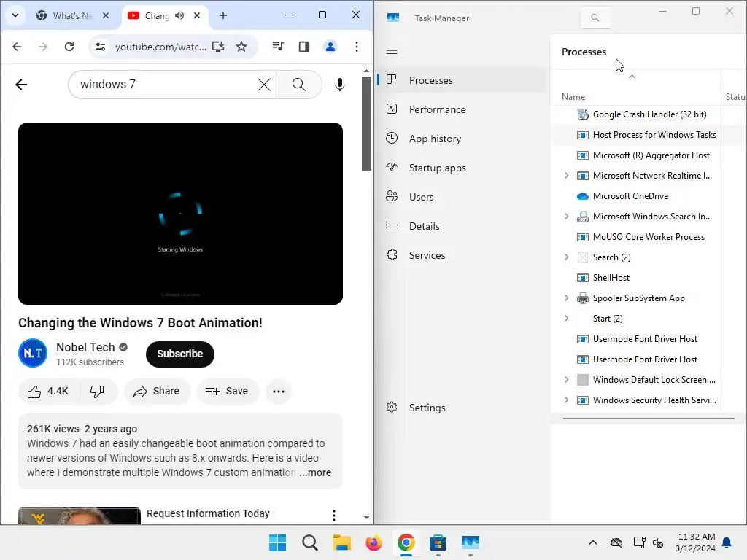747x560 pixels.
Task: Click the youtube.com address bar URL
Action: tap(160, 47)
